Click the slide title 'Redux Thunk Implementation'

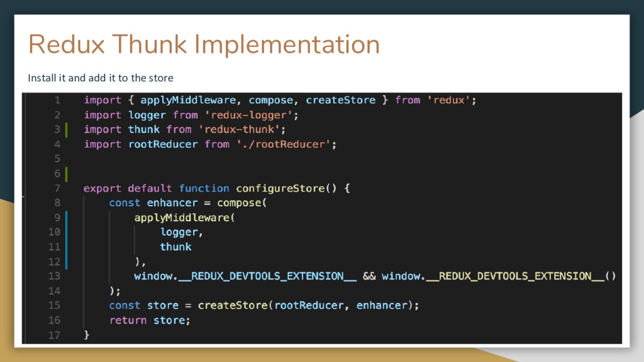(x=204, y=45)
